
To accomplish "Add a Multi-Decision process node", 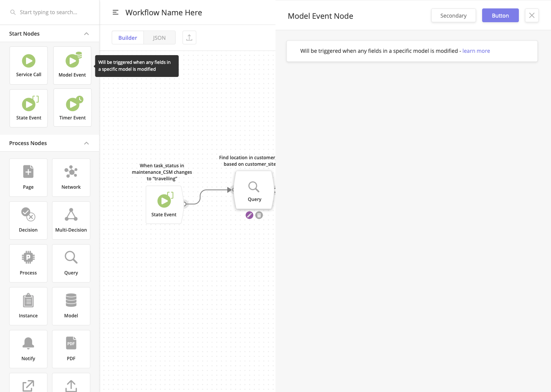I will click(71, 220).
